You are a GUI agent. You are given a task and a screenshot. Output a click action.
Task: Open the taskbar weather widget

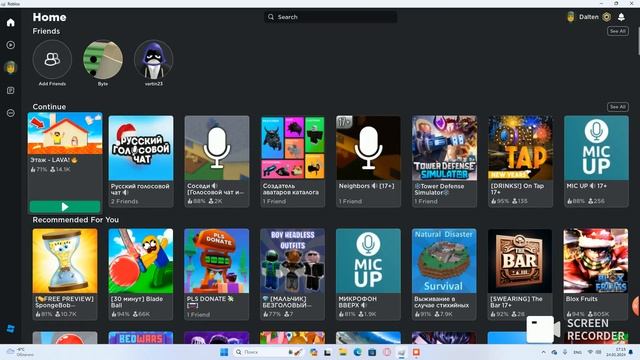pos(20,352)
